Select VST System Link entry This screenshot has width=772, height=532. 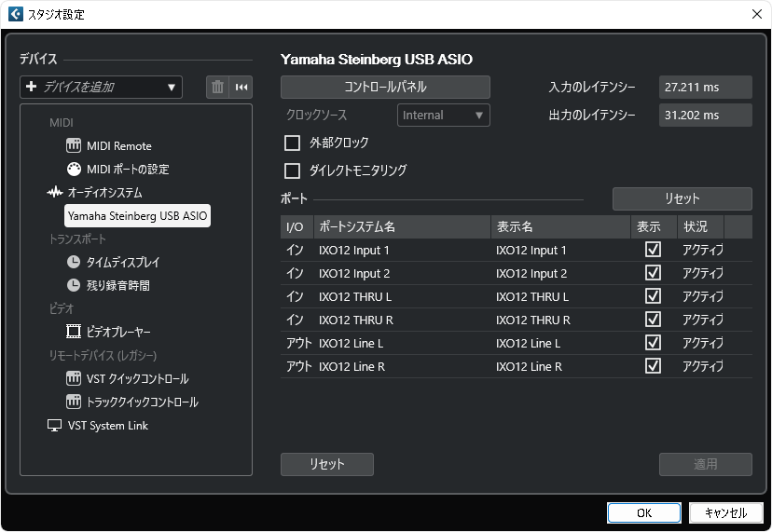[108, 425]
